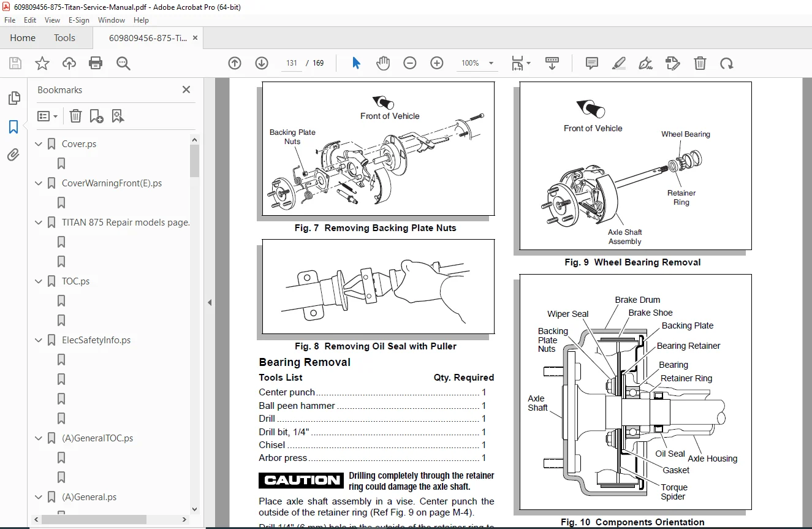Delete selected bookmark in Bookmarks panel
The image size is (812, 529).
75,116
